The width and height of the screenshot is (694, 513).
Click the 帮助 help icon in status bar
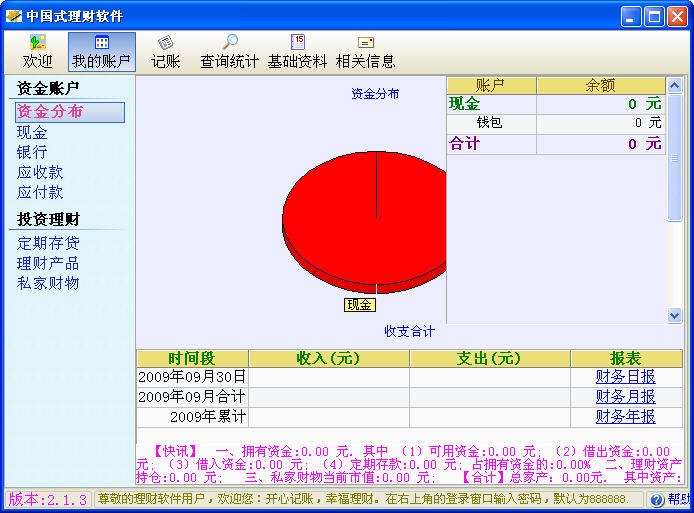point(670,499)
